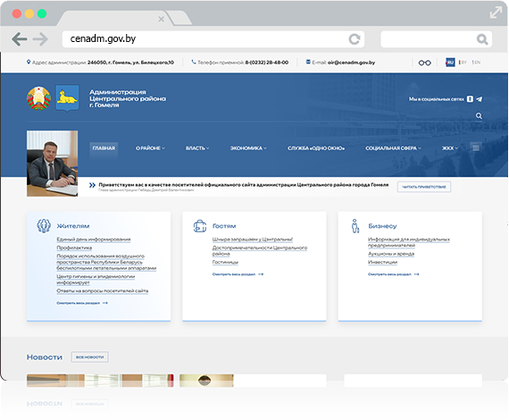Open the Аукционы и аренда link
This screenshot has width=509, height=420.
point(391,254)
